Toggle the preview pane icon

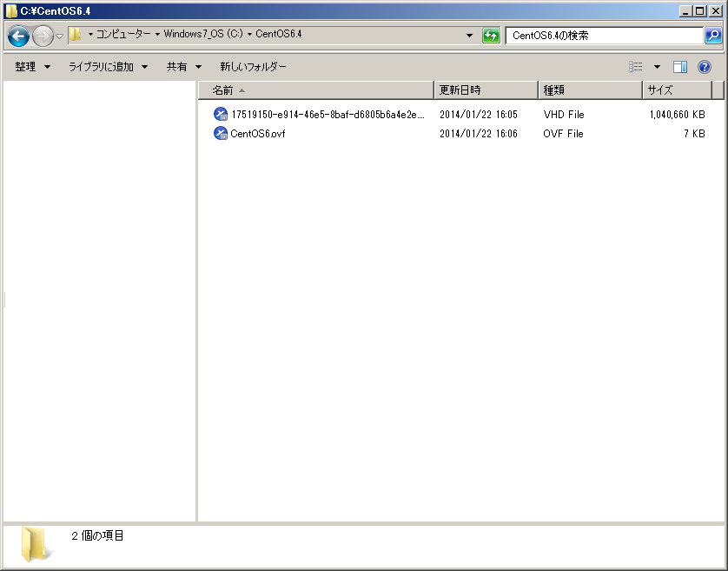[x=680, y=67]
